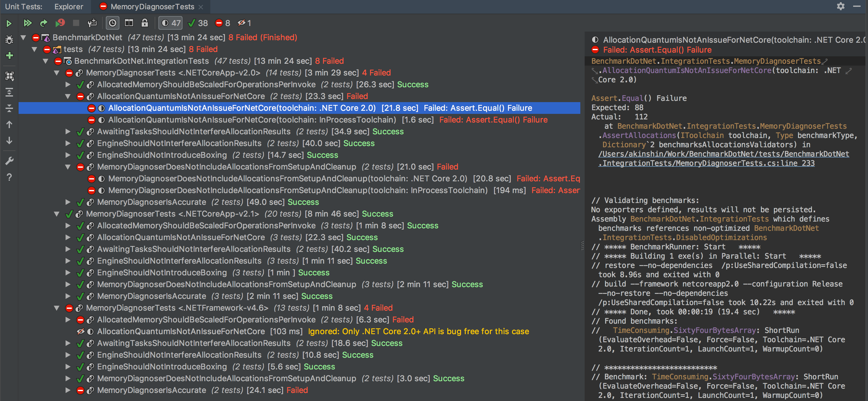Toggle the output split-view layout icon
Image resolution: width=868 pixels, height=401 pixels.
(129, 23)
